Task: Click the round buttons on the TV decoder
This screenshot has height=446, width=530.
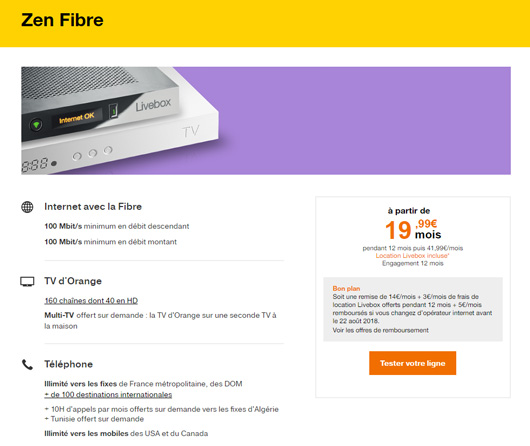Action: coord(92,153)
